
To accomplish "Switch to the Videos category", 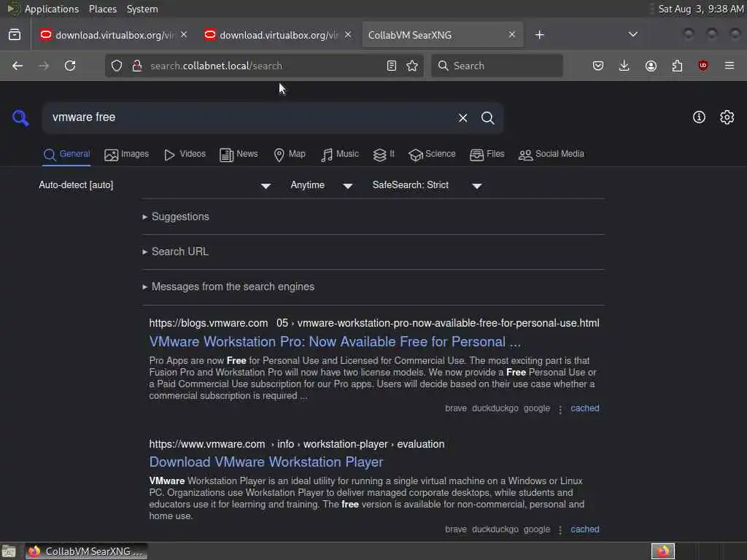I will click(x=185, y=155).
